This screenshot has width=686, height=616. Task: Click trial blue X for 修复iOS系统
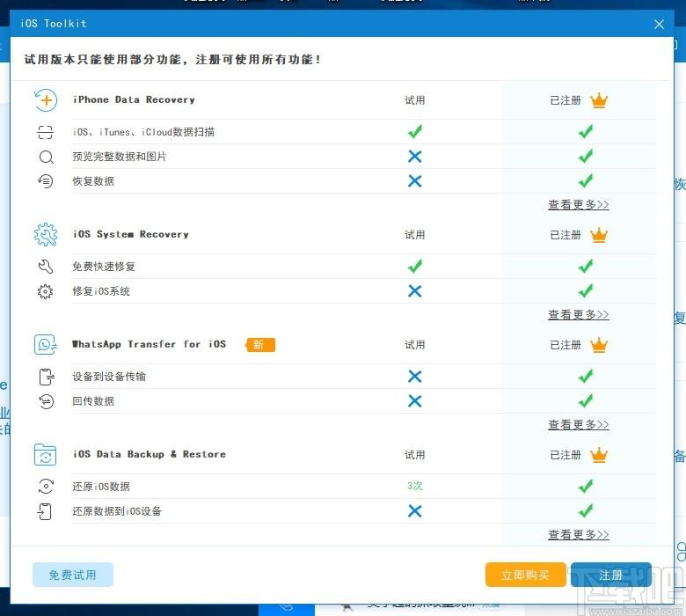click(415, 290)
